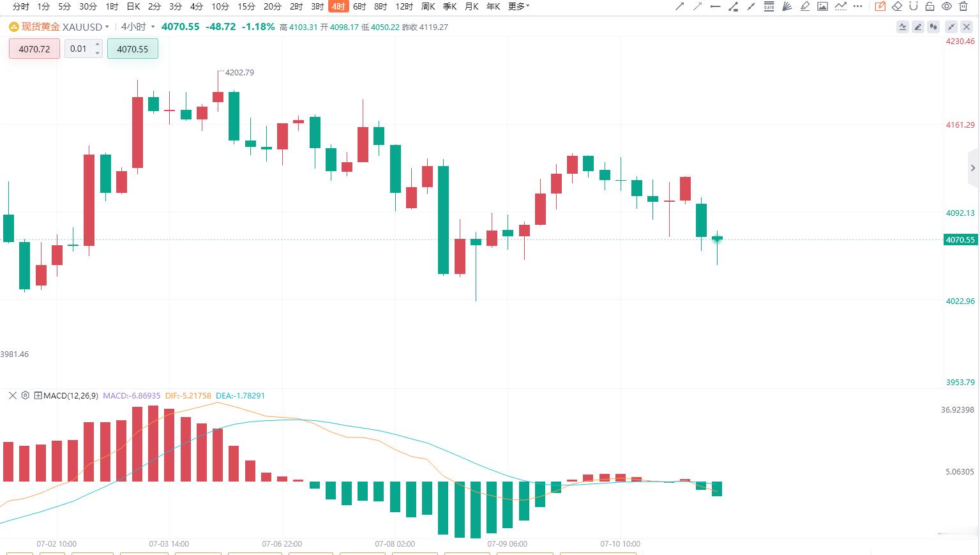Switch to the 5分 timeframe

(x=64, y=6)
